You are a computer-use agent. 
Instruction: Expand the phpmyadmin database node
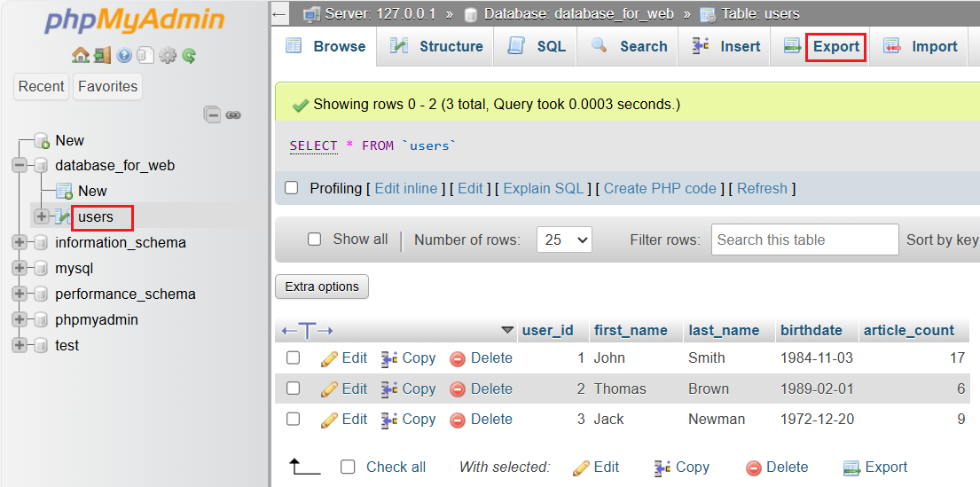[20, 319]
